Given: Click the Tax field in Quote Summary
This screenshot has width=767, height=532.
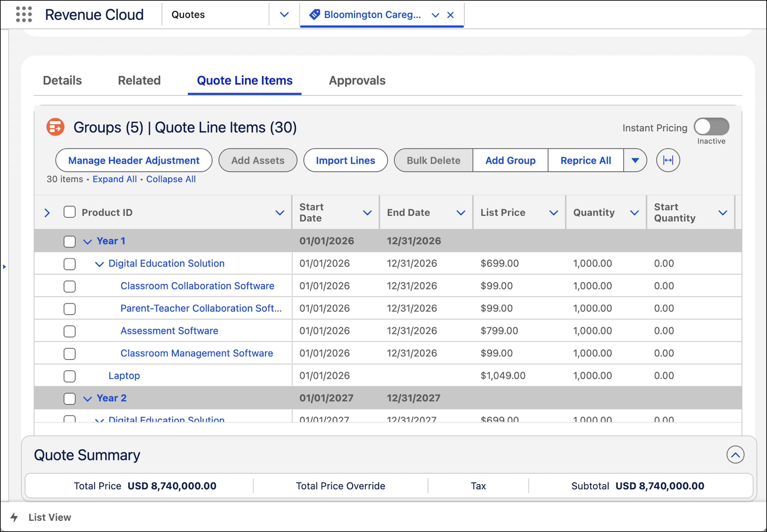Looking at the screenshot, I should (478, 486).
